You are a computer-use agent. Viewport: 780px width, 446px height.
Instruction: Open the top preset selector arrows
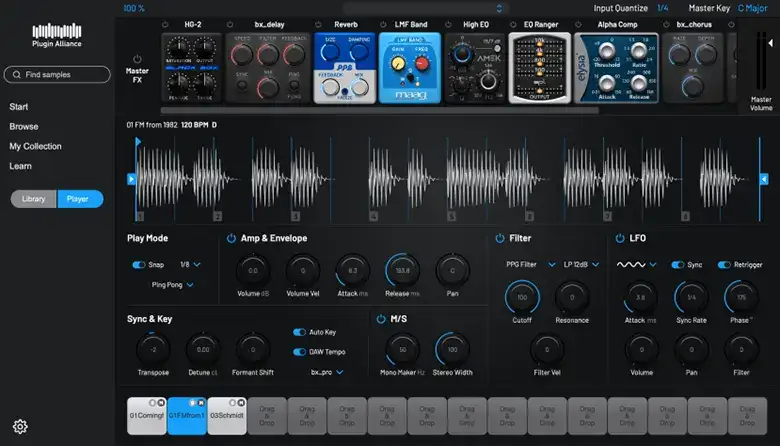[x=499, y=8]
